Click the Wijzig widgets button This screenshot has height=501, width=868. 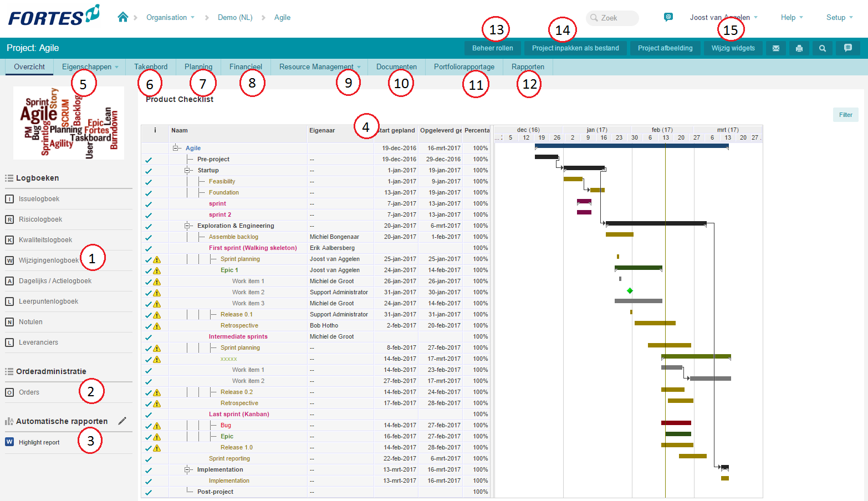point(733,48)
